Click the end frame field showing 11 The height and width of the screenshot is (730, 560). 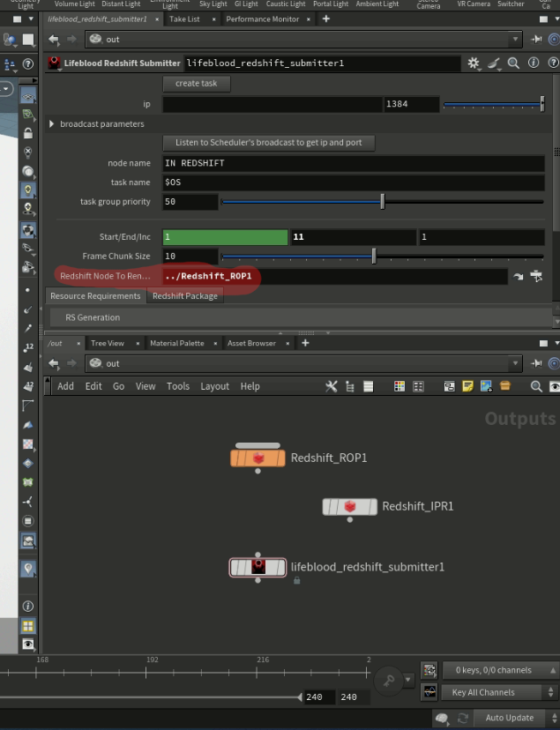pyautogui.click(x=354, y=237)
